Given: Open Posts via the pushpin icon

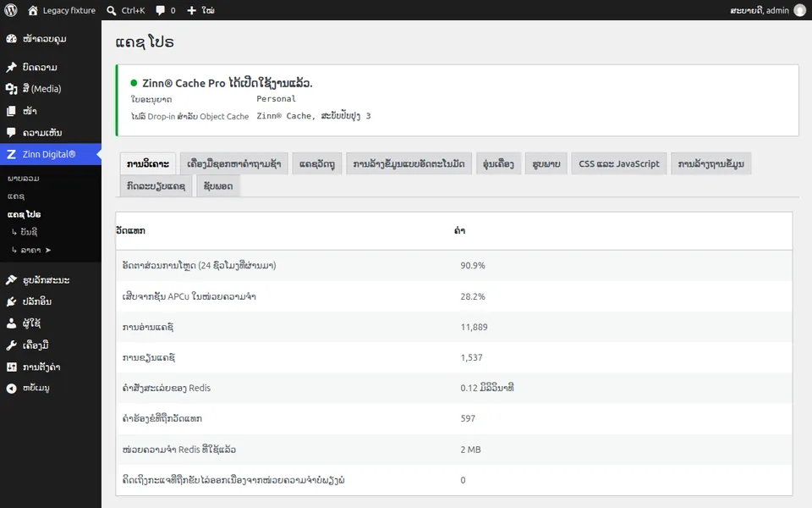Looking at the screenshot, I should tap(11, 68).
